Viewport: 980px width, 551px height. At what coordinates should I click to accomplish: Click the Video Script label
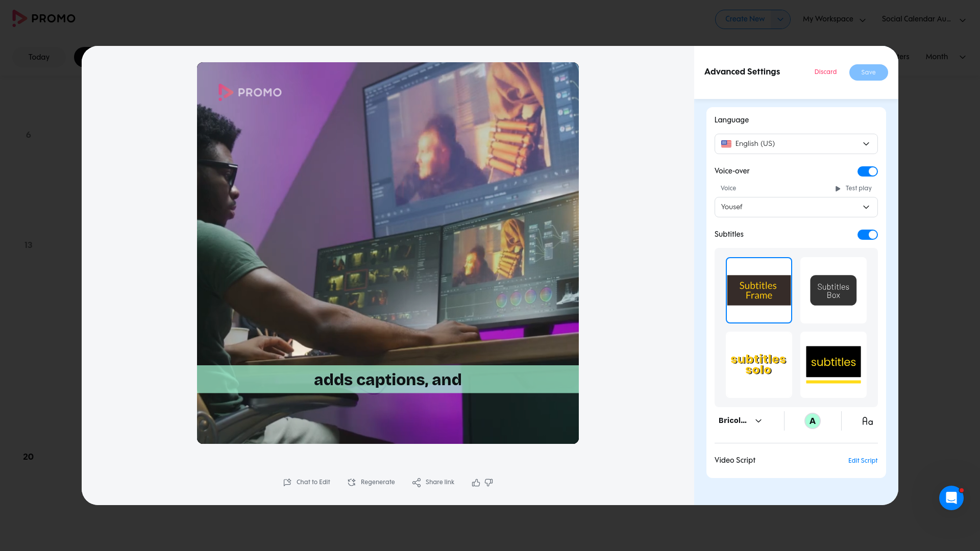pos(734,460)
